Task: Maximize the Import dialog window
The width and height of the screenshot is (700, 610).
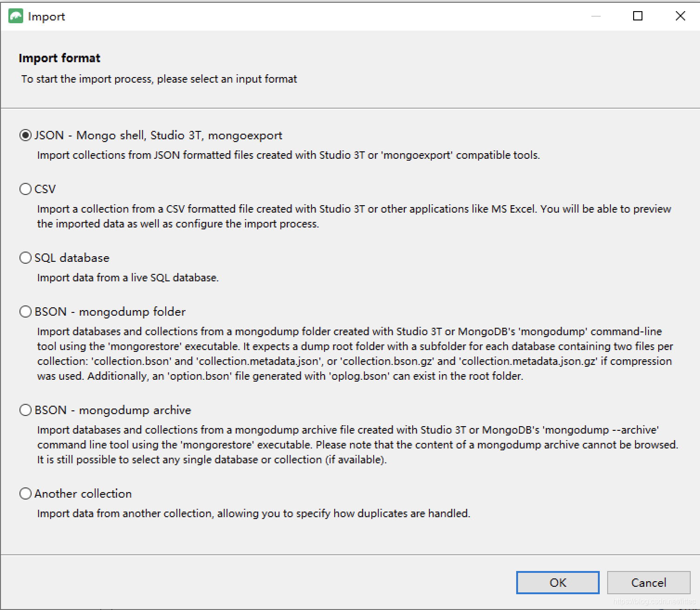Action: [638, 16]
